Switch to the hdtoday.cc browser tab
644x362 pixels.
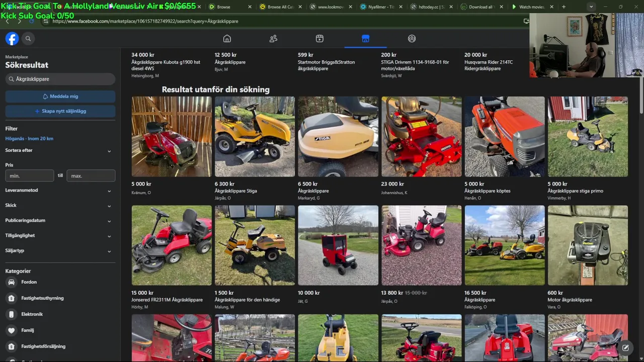coord(431,7)
